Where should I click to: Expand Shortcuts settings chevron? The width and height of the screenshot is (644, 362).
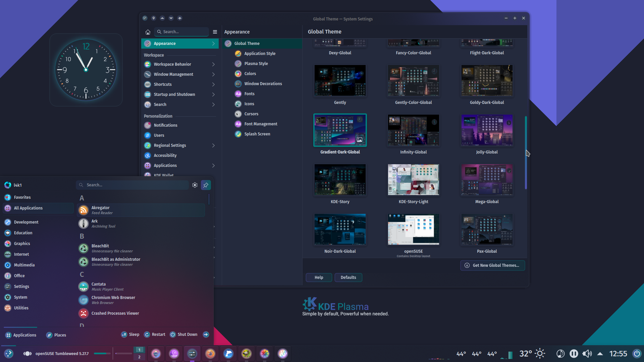click(x=213, y=84)
